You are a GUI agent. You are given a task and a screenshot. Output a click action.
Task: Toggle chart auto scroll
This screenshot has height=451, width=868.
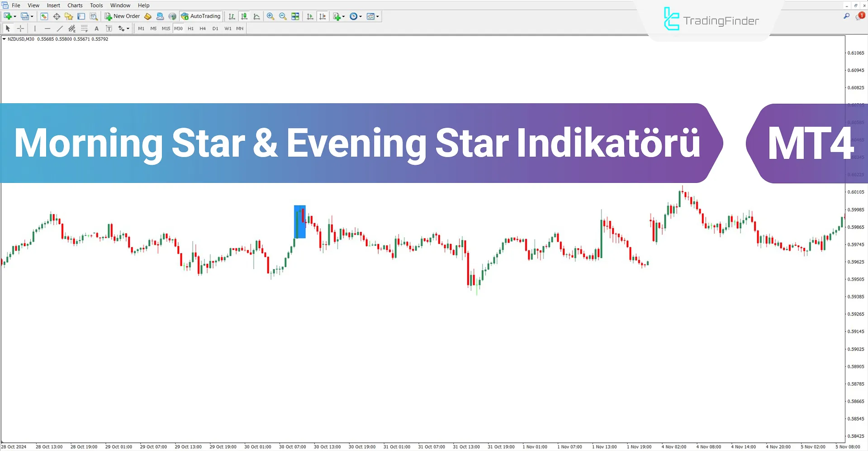coord(310,16)
